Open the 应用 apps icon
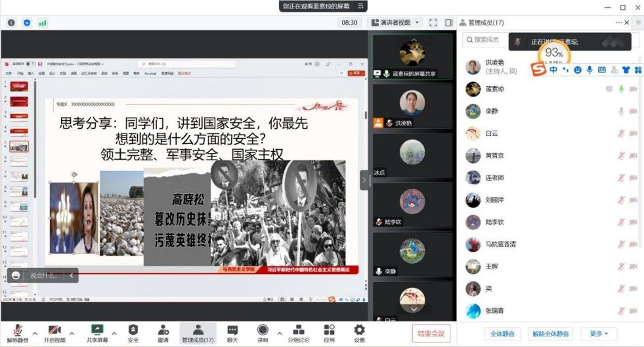This screenshot has height=347, width=644. click(329, 333)
